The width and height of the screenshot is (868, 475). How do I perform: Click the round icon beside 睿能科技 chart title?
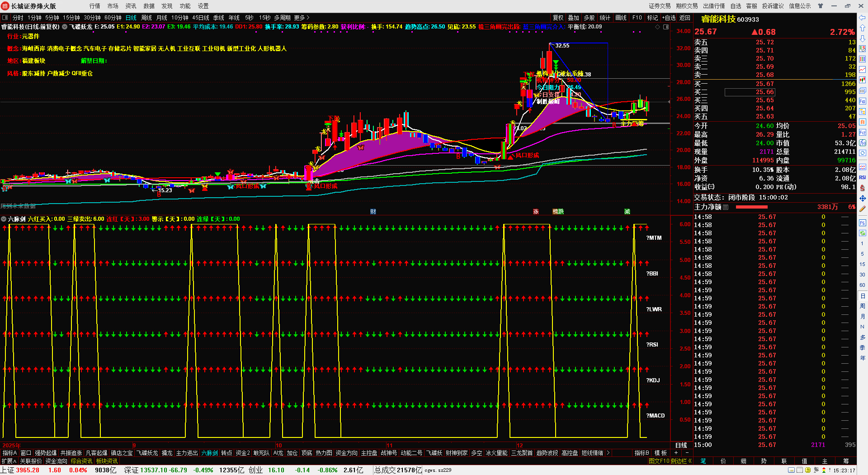click(65, 27)
